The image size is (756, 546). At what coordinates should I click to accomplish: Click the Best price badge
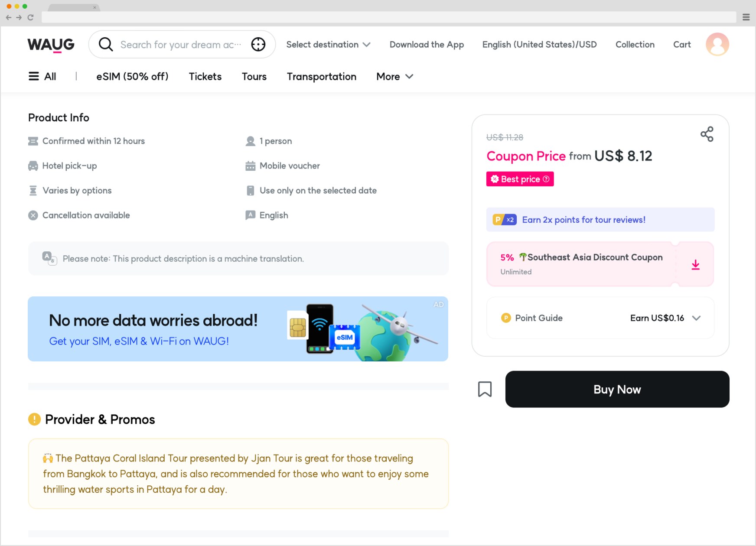520,179
